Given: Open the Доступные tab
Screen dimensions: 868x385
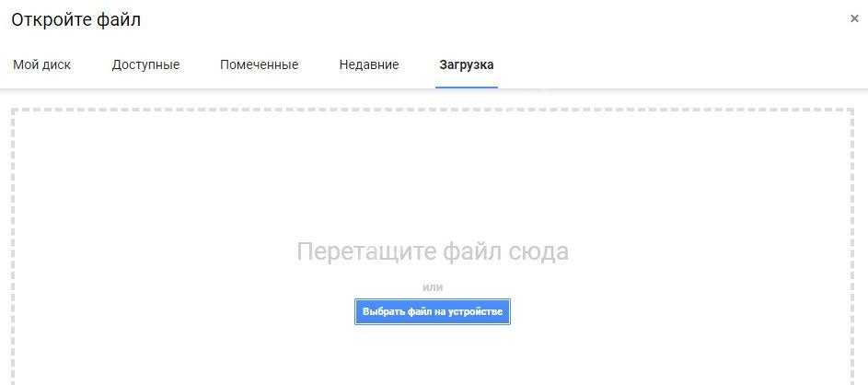Looking at the screenshot, I should pyautogui.click(x=145, y=64).
